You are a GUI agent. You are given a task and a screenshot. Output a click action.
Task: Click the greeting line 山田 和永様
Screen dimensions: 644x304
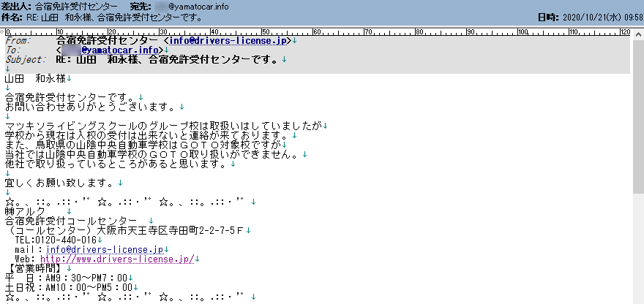(36, 78)
